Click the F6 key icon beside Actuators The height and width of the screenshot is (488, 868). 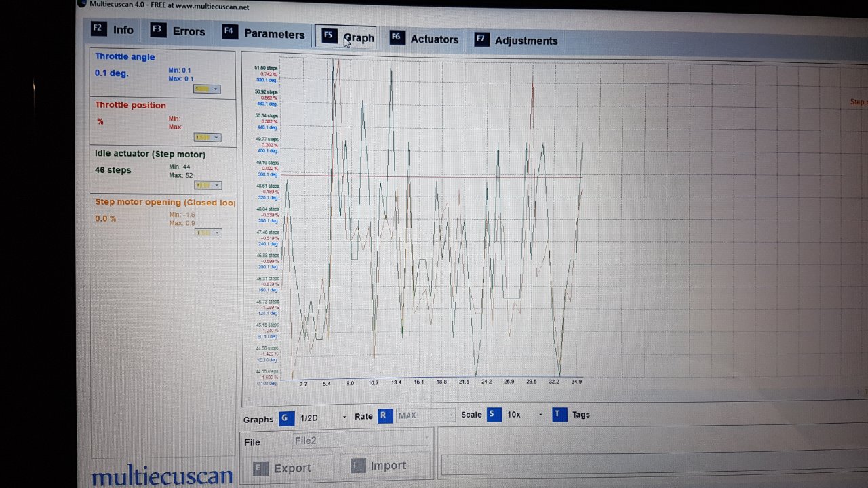pyautogui.click(x=395, y=38)
